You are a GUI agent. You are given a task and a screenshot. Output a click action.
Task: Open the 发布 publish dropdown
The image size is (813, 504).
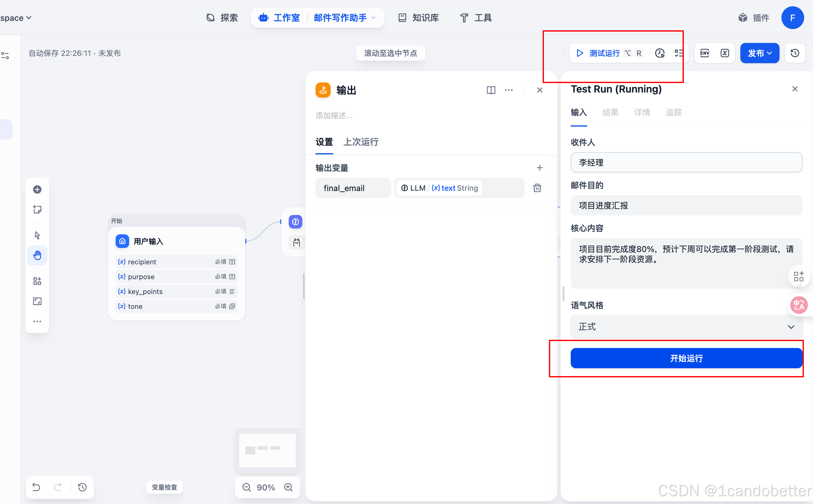[x=760, y=53]
